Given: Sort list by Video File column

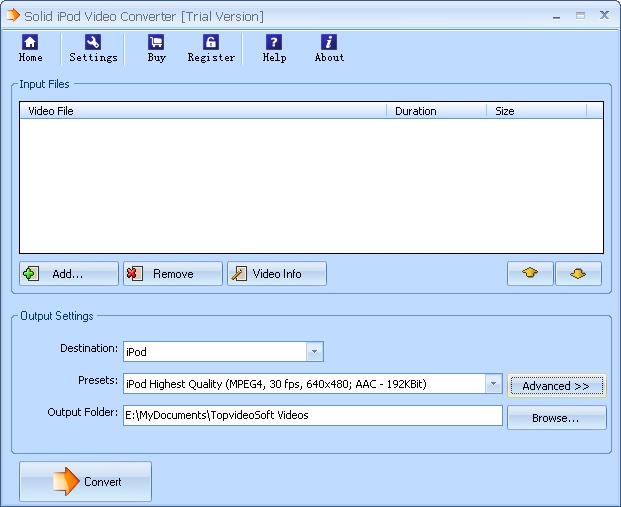Looking at the screenshot, I should pos(202,111).
